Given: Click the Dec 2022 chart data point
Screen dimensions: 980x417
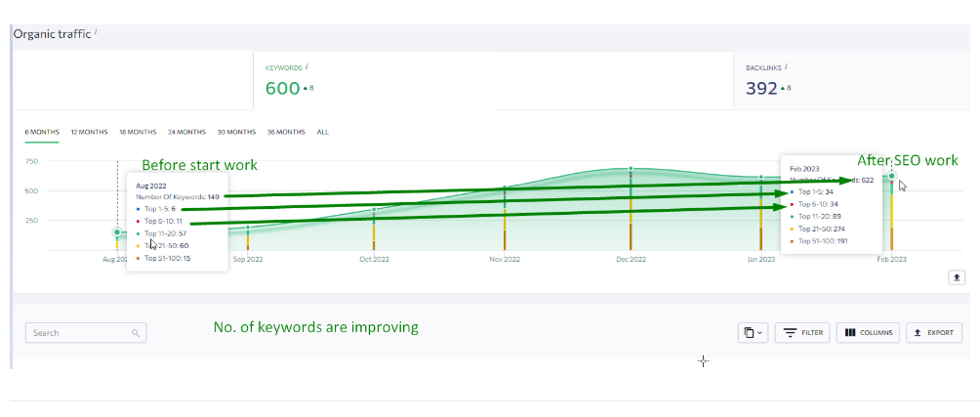Looking at the screenshot, I should click(631, 169).
